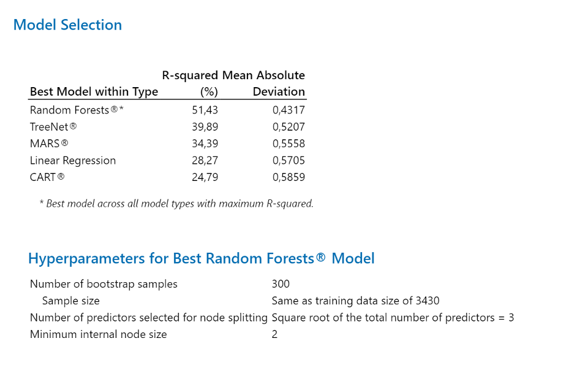Image resolution: width=588 pixels, height=368 pixels.
Task: Click the TreeNet model row label
Action: 53,127
